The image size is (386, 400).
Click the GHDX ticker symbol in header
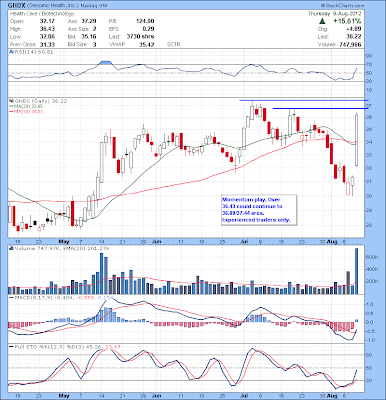(x=16, y=6)
